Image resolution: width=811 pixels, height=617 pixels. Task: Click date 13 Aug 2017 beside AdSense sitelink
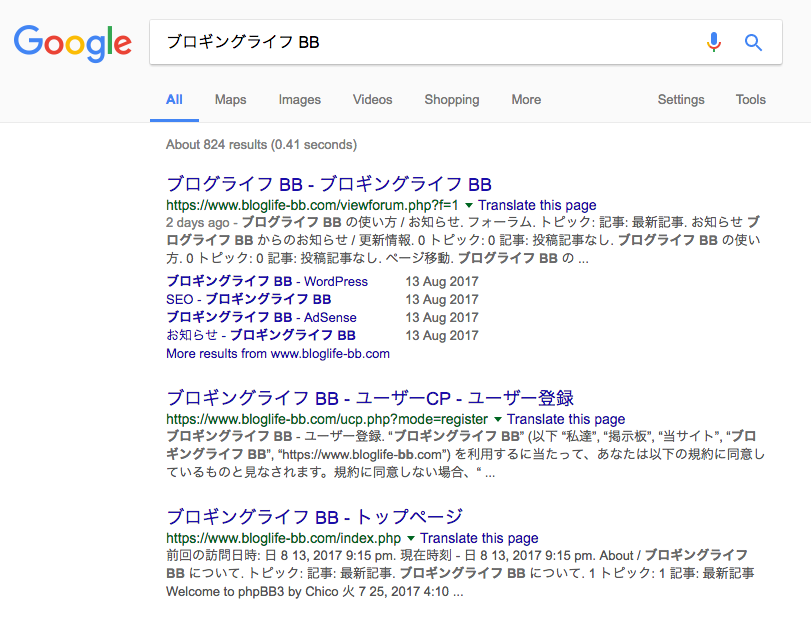coord(442,317)
